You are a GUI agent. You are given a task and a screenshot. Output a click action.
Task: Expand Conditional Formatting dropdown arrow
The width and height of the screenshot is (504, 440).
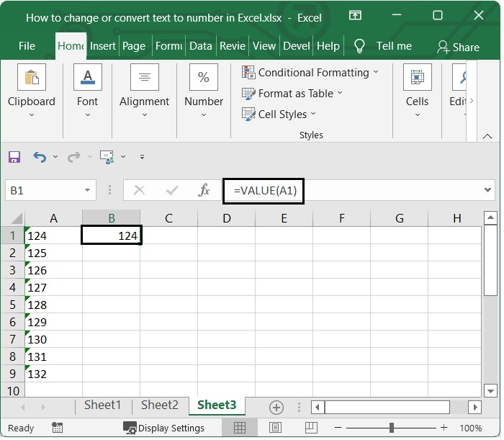click(x=376, y=72)
